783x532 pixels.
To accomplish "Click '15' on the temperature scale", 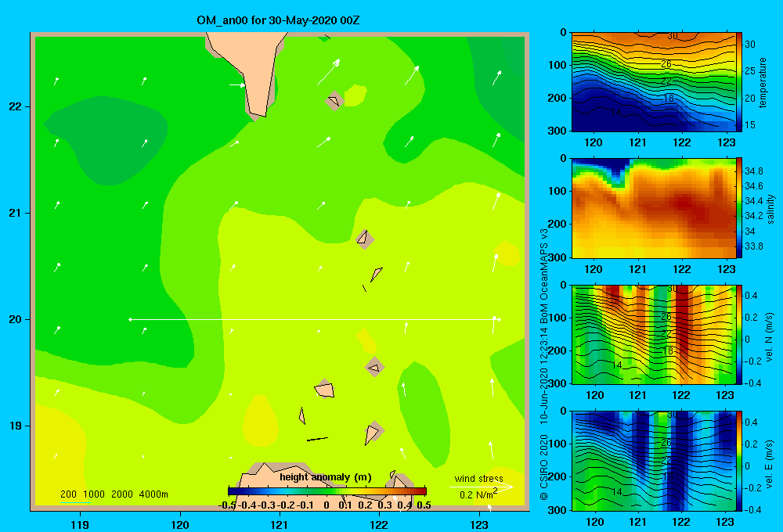I will [750, 124].
